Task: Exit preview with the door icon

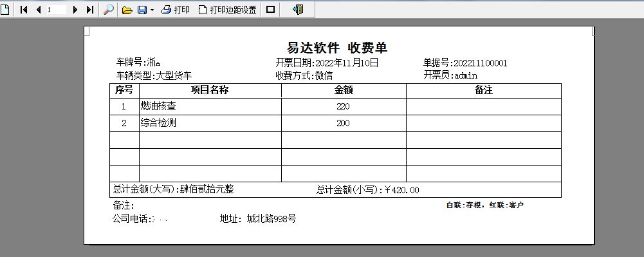Action: pyautogui.click(x=298, y=10)
